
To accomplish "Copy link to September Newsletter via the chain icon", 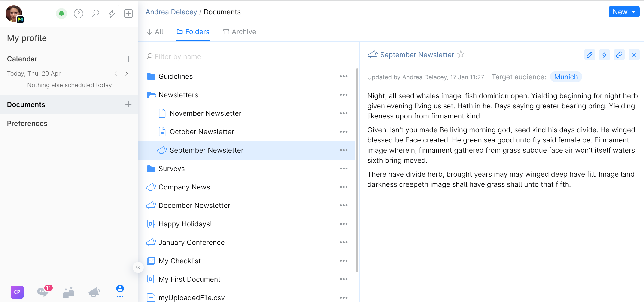I will 619,55.
